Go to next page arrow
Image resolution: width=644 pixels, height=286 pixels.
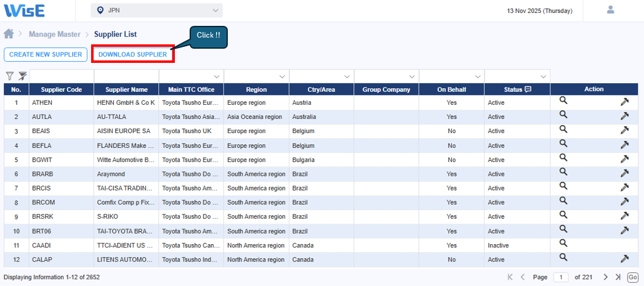(605, 277)
